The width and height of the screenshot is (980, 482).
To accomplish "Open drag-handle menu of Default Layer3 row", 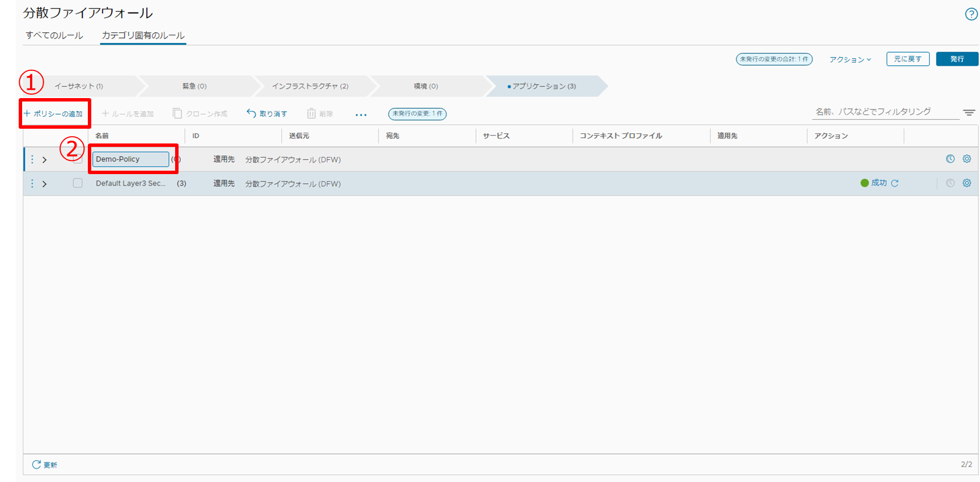I will click(32, 183).
